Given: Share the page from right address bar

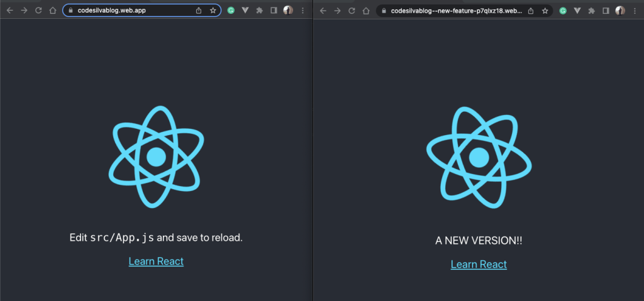Looking at the screenshot, I should [531, 11].
